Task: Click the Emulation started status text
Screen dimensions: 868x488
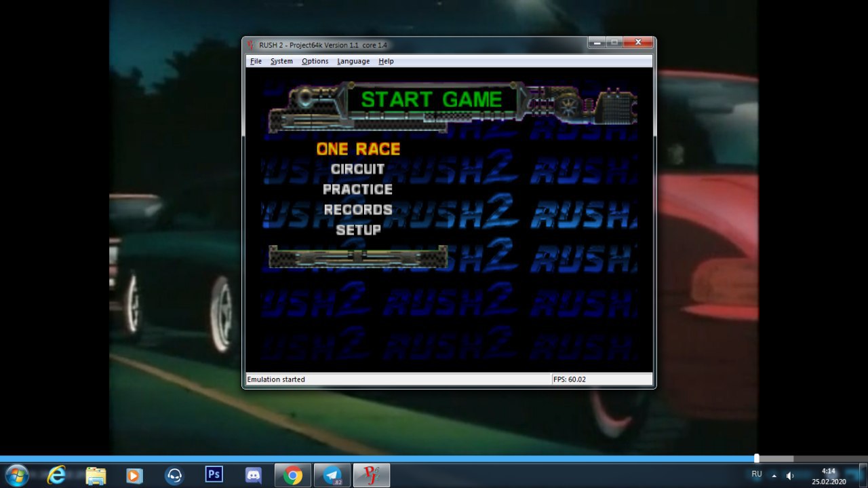Action: tap(276, 379)
